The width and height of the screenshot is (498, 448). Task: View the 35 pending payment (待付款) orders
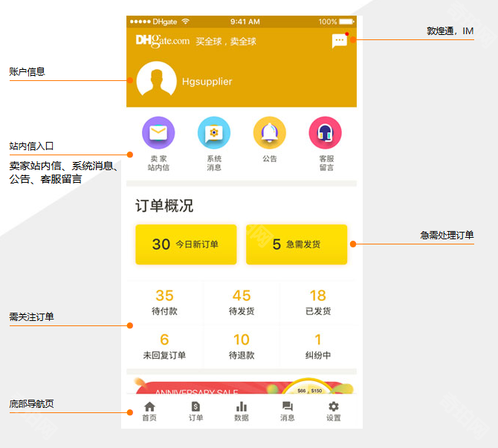[164, 302]
